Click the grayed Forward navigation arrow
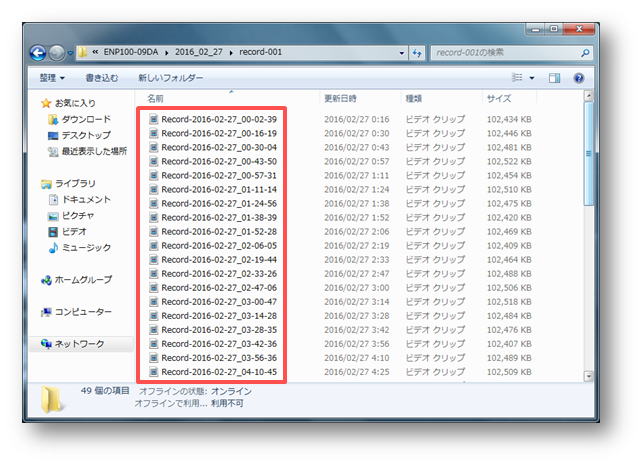This screenshot has width=642, height=465. [x=57, y=53]
